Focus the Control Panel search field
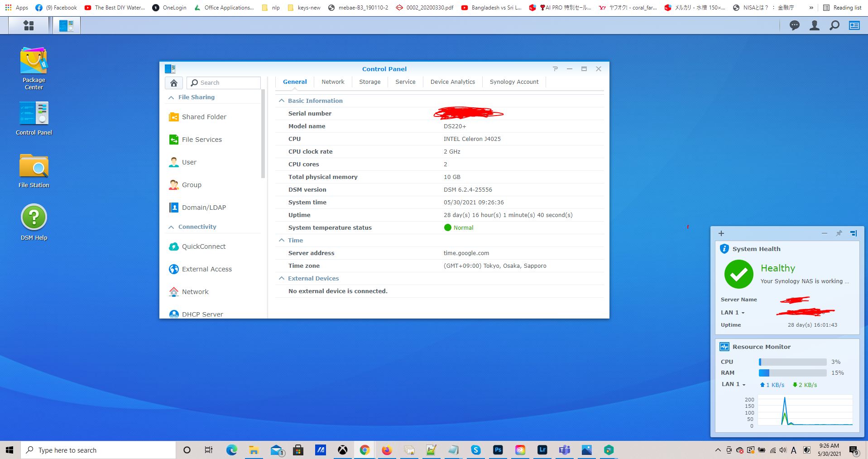 pyautogui.click(x=224, y=82)
